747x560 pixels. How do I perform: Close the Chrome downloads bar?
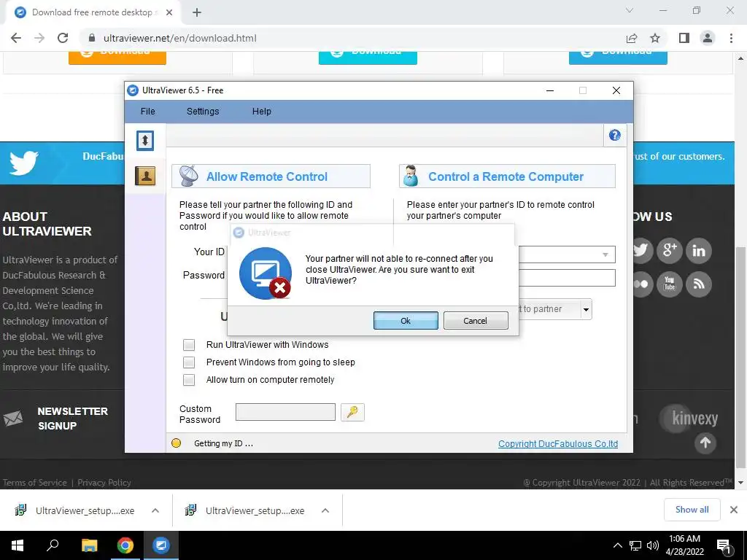click(x=734, y=510)
